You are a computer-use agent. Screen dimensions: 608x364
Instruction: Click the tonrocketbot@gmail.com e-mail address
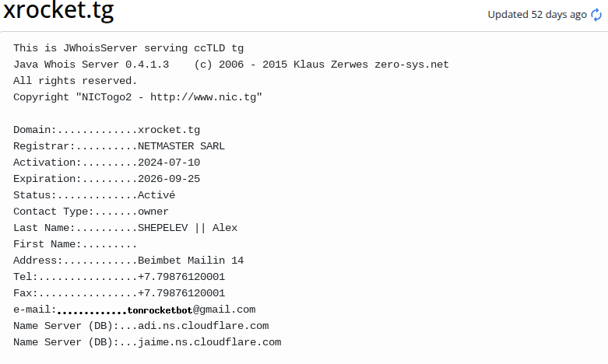(x=192, y=310)
